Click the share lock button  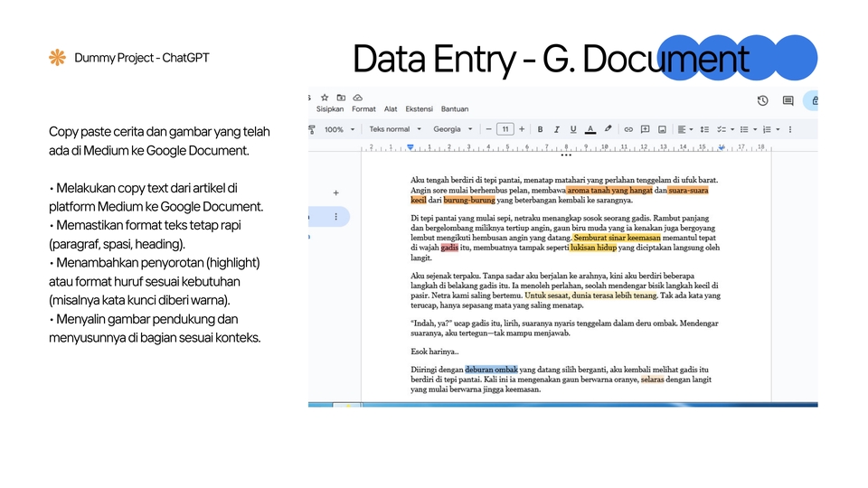pyautogui.click(x=811, y=100)
